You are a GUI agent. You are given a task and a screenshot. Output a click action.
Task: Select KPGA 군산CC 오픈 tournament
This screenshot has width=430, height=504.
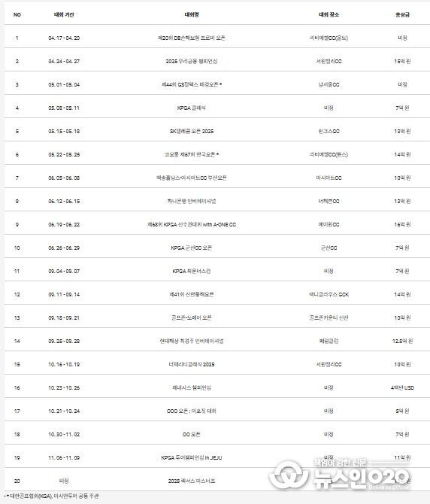tap(192, 248)
